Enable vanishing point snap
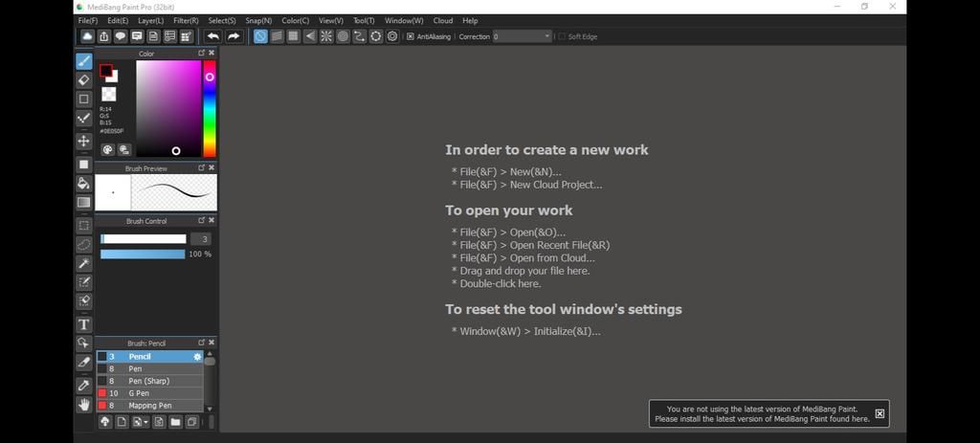Screen dimensions: 980x443 [310, 36]
